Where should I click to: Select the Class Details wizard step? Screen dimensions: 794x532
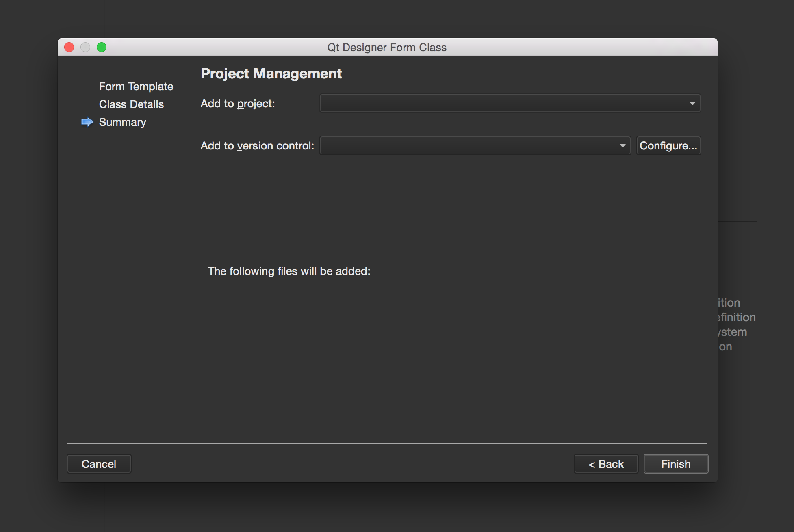coord(131,104)
